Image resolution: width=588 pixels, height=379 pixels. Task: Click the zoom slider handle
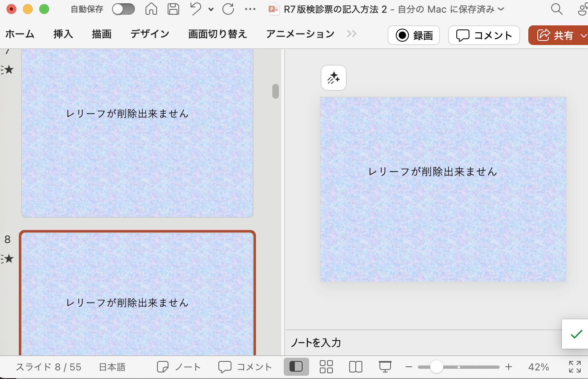click(x=437, y=367)
